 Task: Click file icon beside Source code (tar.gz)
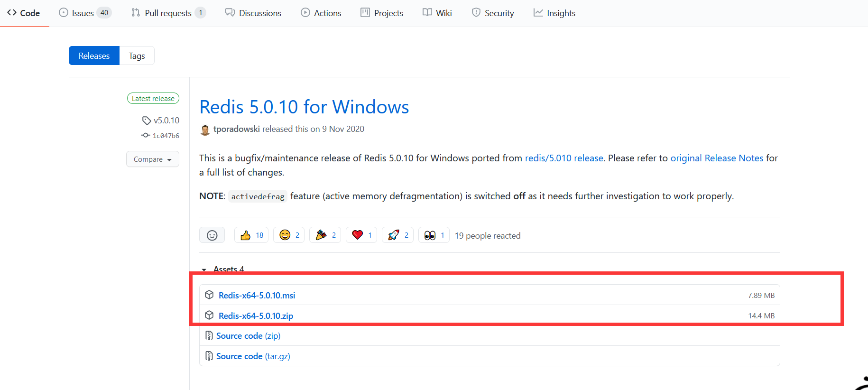click(209, 356)
